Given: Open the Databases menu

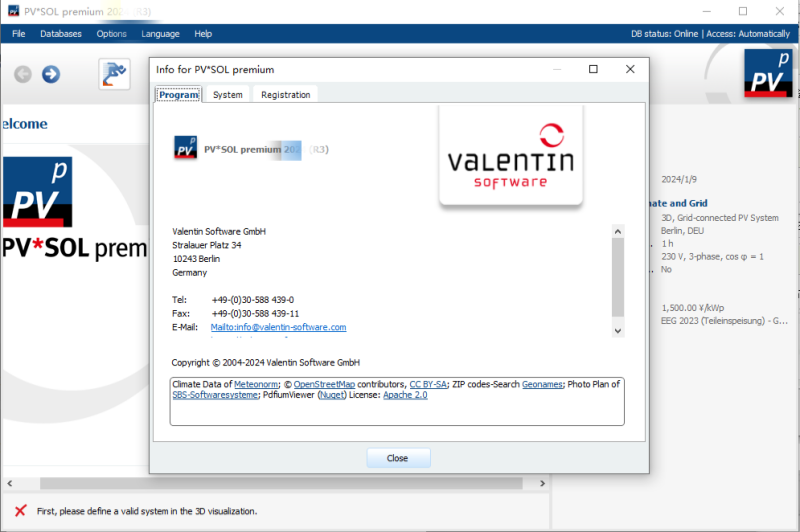Looking at the screenshot, I should click(61, 33).
